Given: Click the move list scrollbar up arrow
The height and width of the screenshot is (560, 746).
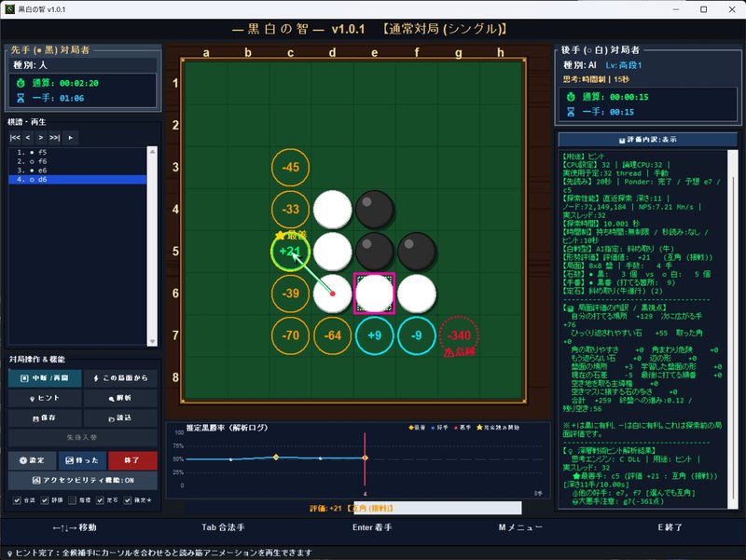Looking at the screenshot, I should point(152,152).
